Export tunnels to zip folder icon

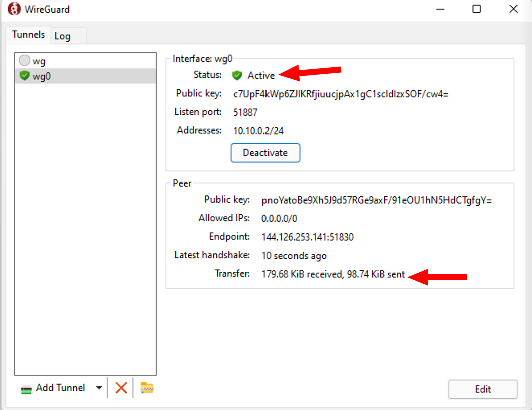(147, 388)
